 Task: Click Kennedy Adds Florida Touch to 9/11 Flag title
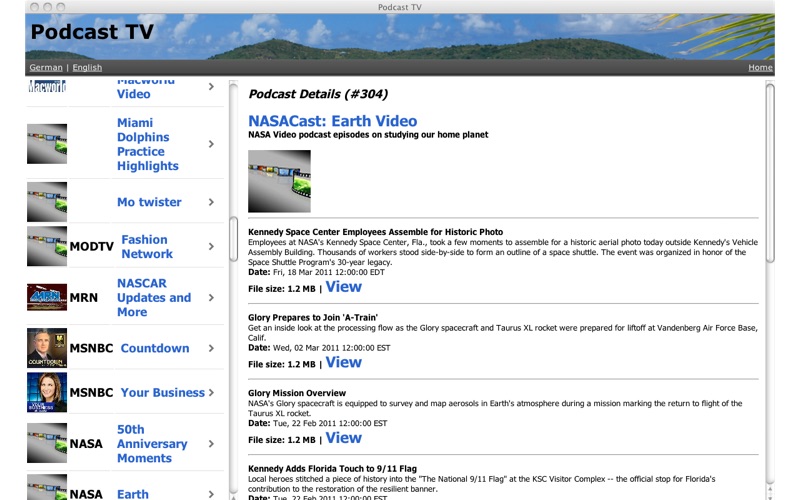(x=332, y=468)
